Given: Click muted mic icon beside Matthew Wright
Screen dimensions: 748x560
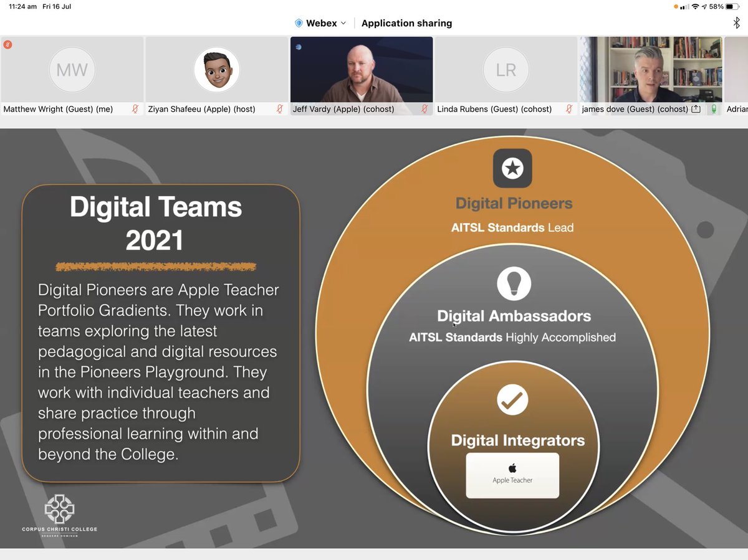Looking at the screenshot, I should (x=135, y=109).
